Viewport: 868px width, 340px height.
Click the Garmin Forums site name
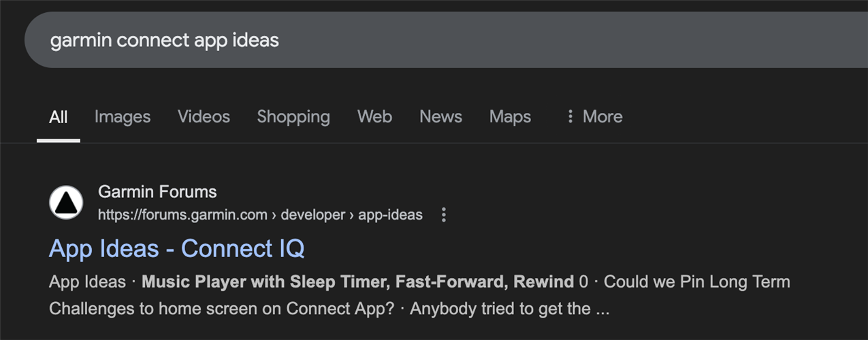tap(157, 192)
